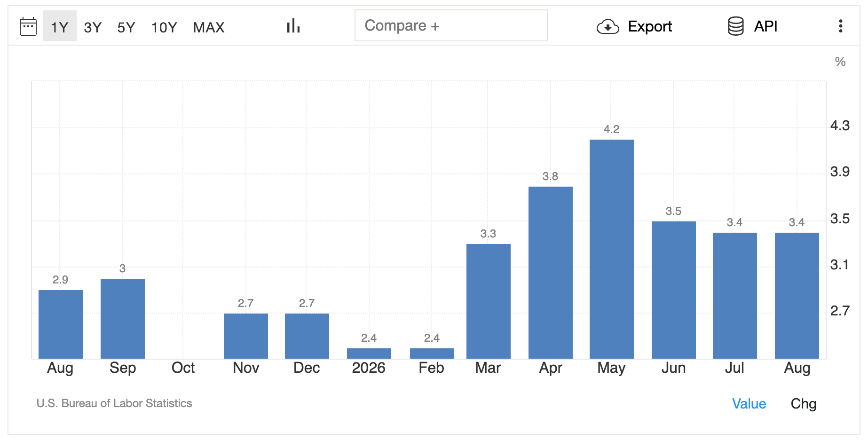Screen dimensions: 868x440
Task: Open the chart type bar icon
Action: click(x=293, y=26)
